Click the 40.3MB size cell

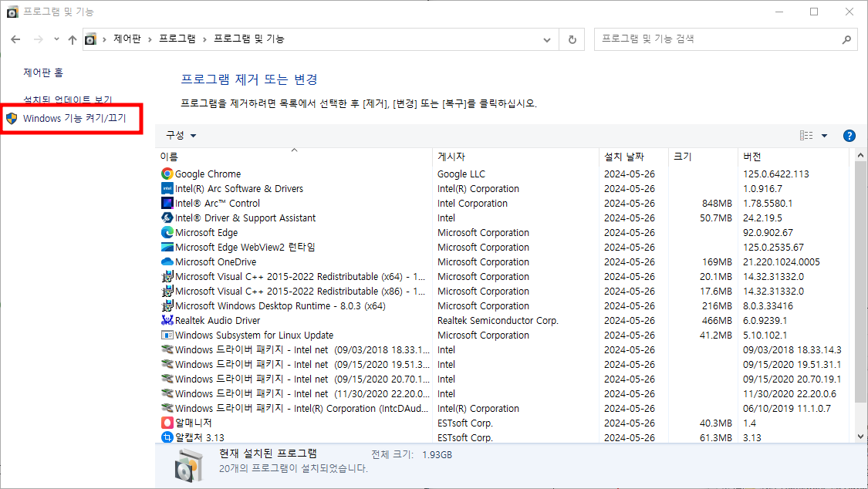click(x=716, y=423)
